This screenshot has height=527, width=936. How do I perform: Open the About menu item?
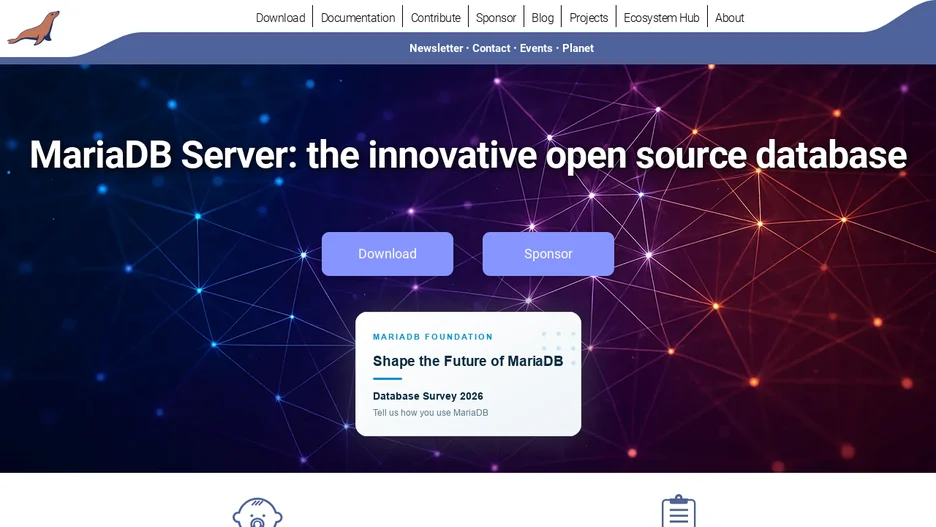[729, 18]
